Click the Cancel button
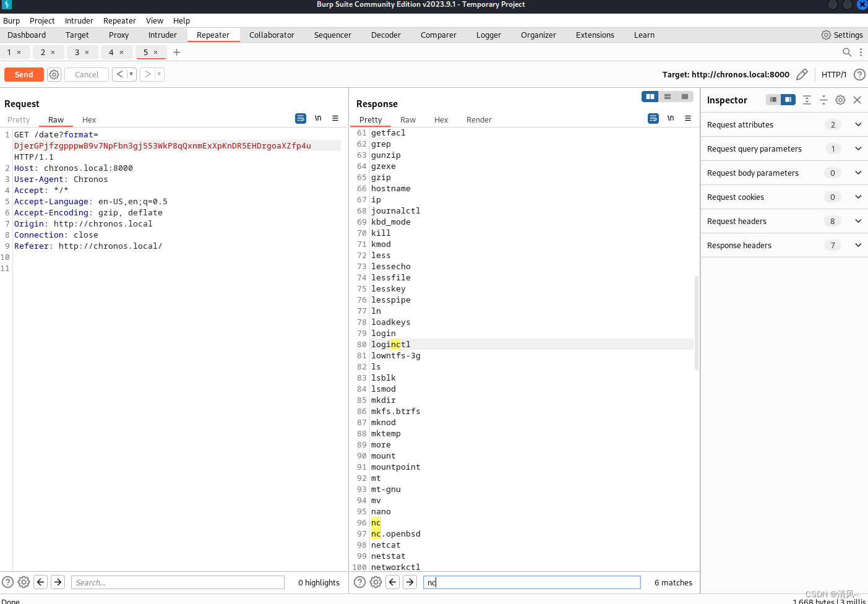This screenshot has width=868, height=604. click(87, 74)
